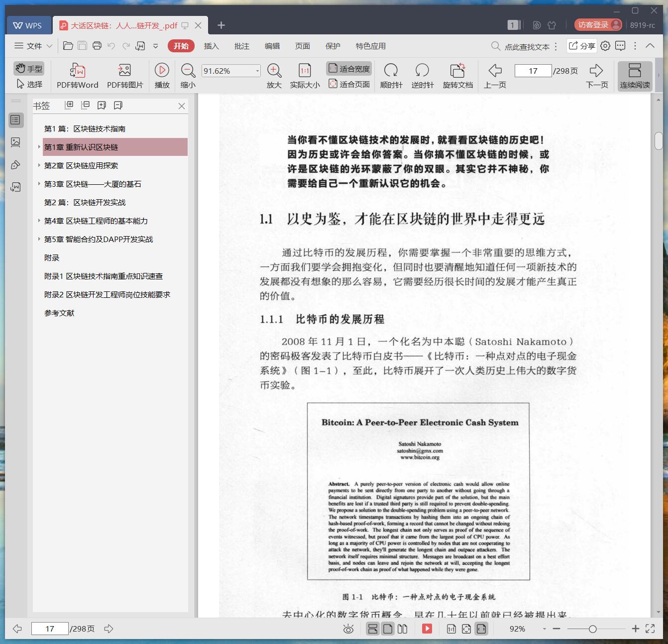Viewport: 668px width, 644px height.
Task: Click the zoom slider handle in the status bar
Action: click(x=592, y=629)
